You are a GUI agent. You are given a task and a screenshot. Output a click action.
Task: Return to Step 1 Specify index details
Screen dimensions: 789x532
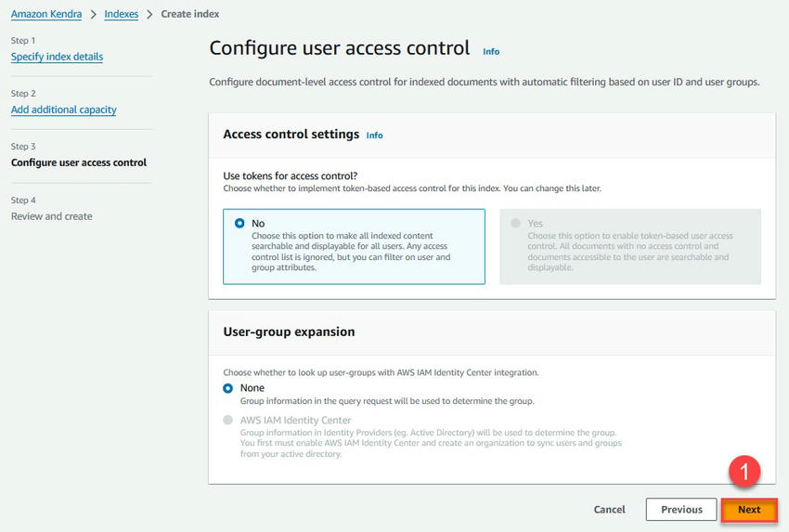(x=57, y=57)
